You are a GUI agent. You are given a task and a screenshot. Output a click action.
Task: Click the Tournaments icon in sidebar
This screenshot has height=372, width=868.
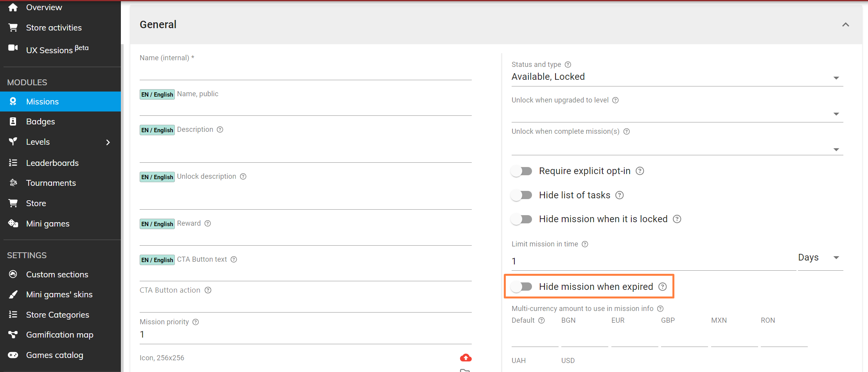[13, 183]
